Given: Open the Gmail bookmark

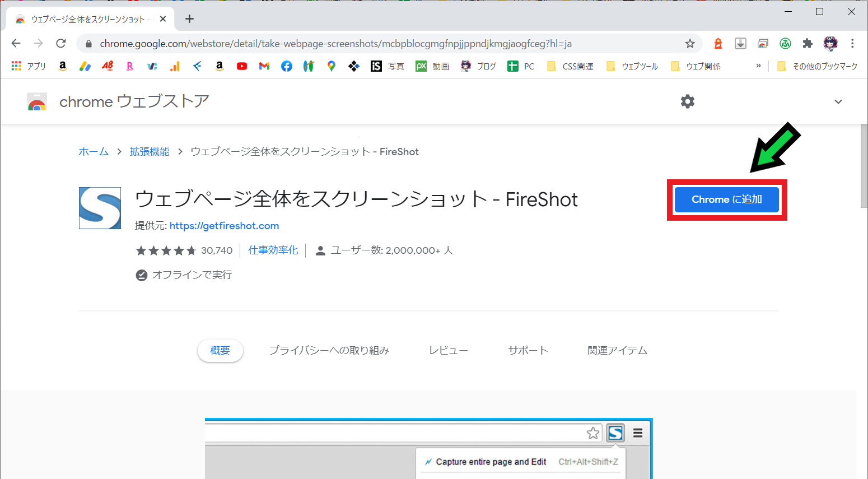Looking at the screenshot, I should [x=264, y=66].
